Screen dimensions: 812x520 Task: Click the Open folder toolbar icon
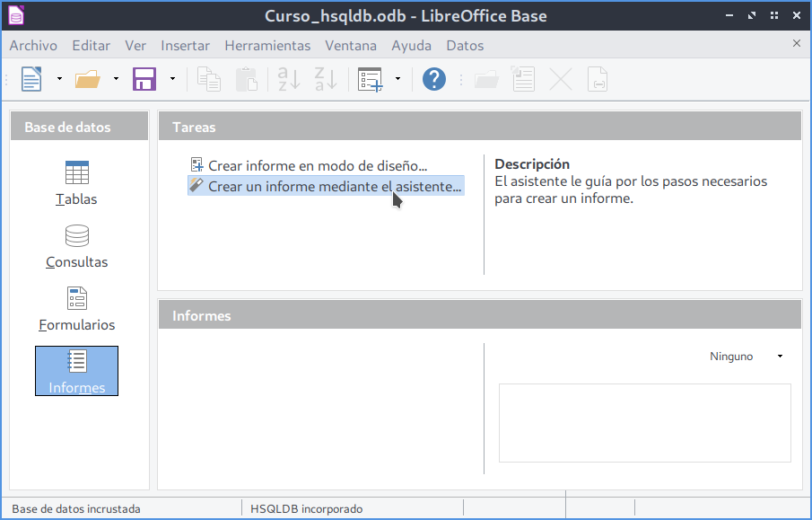88,79
